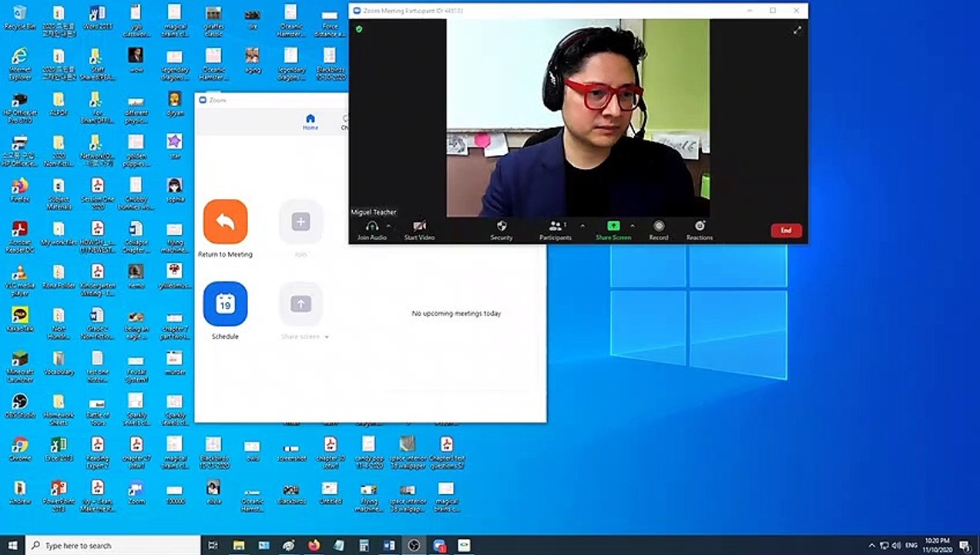
Task: Select the Acrobat Reader DC desktop icon
Action: click(x=20, y=236)
